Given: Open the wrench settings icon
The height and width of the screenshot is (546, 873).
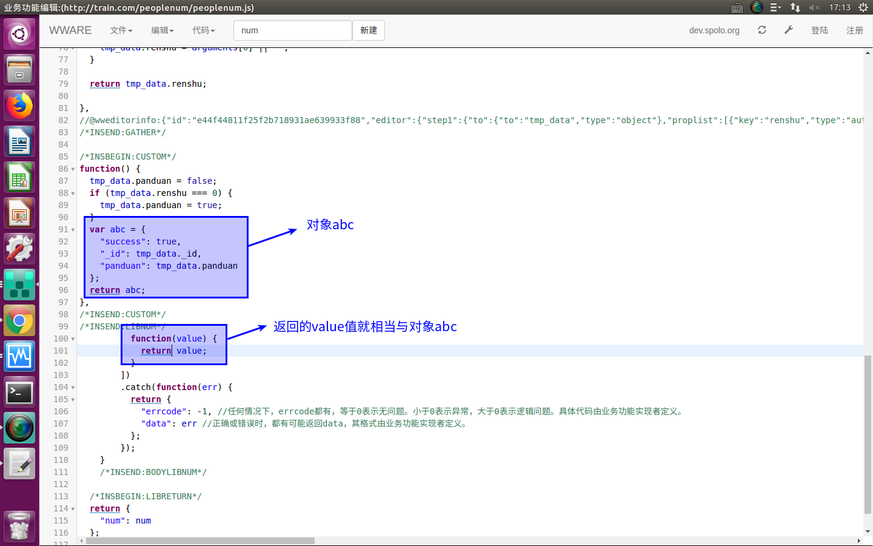Looking at the screenshot, I should coord(788,30).
